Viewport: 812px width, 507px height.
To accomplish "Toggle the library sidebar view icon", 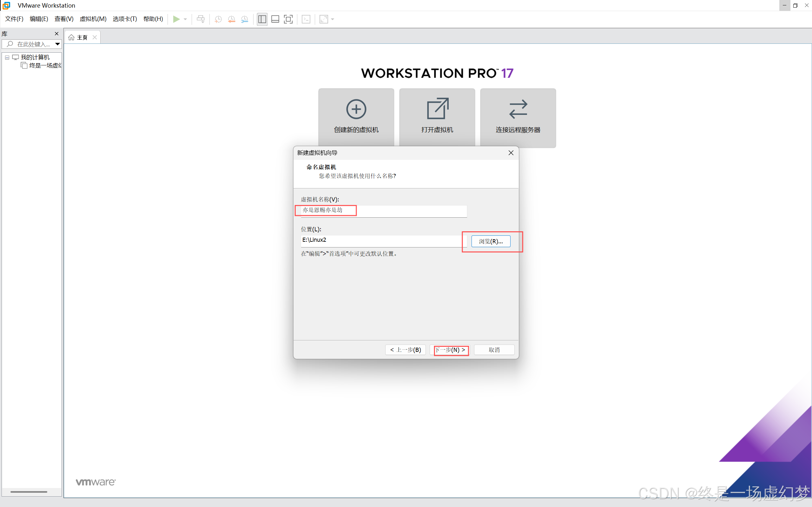I will 262,19.
